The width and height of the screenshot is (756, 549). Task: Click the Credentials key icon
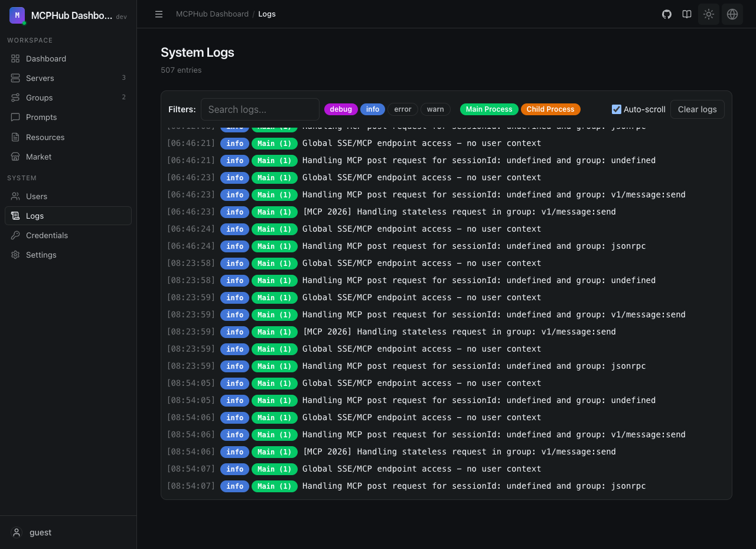(x=15, y=235)
